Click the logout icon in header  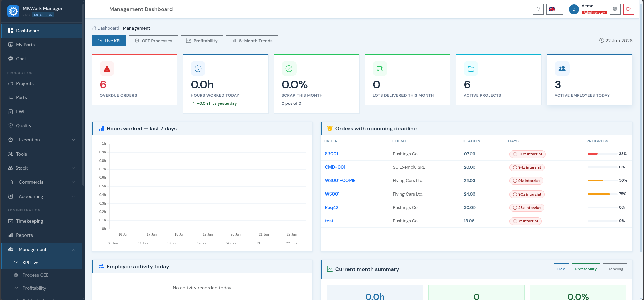[628, 9]
